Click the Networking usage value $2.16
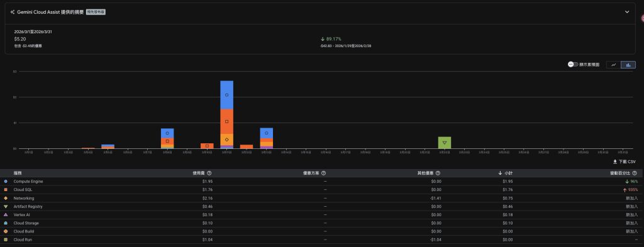644x247 pixels. coord(208,198)
